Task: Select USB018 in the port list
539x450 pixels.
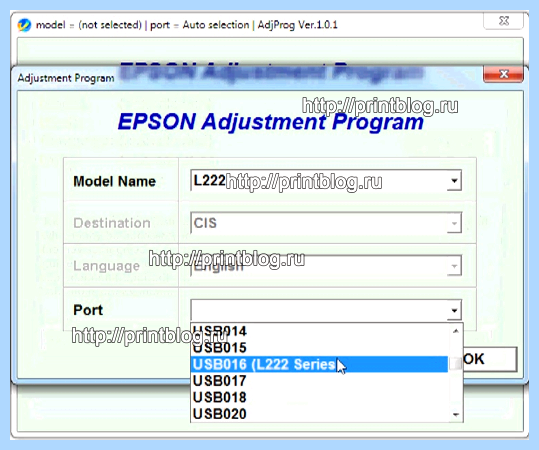Action: click(319, 397)
